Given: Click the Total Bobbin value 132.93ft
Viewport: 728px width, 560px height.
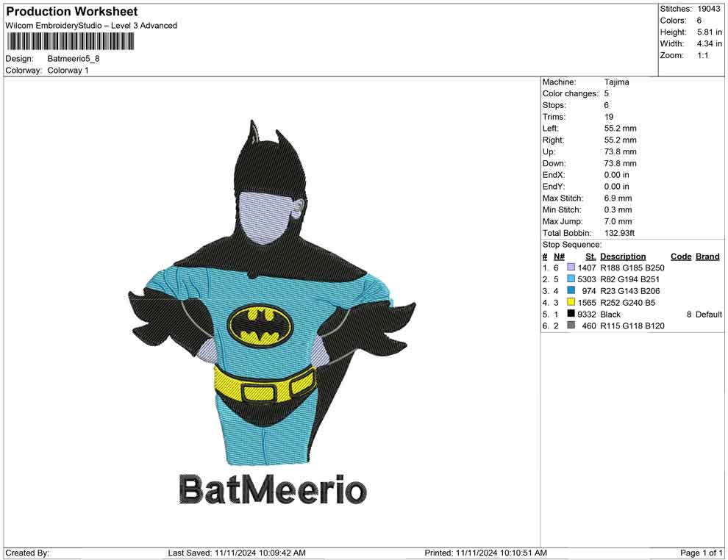Looking at the screenshot, I should tap(619, 233).
